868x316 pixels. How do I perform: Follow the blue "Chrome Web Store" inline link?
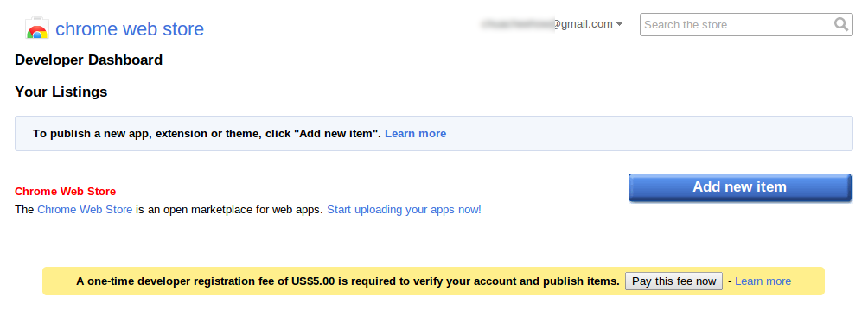click(85, 210)
